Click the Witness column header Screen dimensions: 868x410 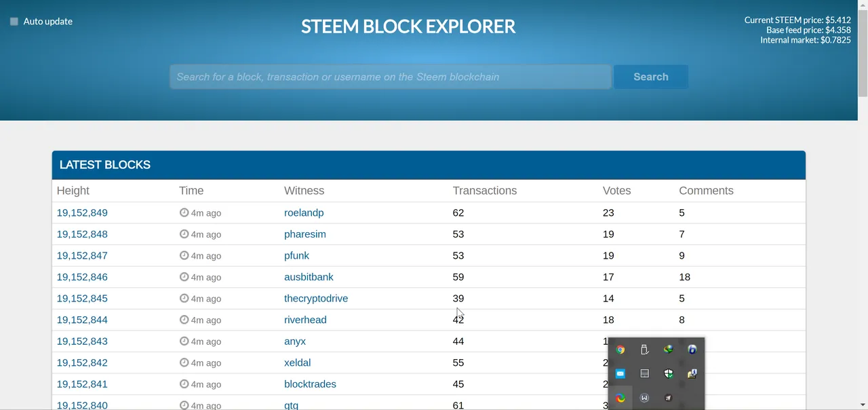(304, 191)
